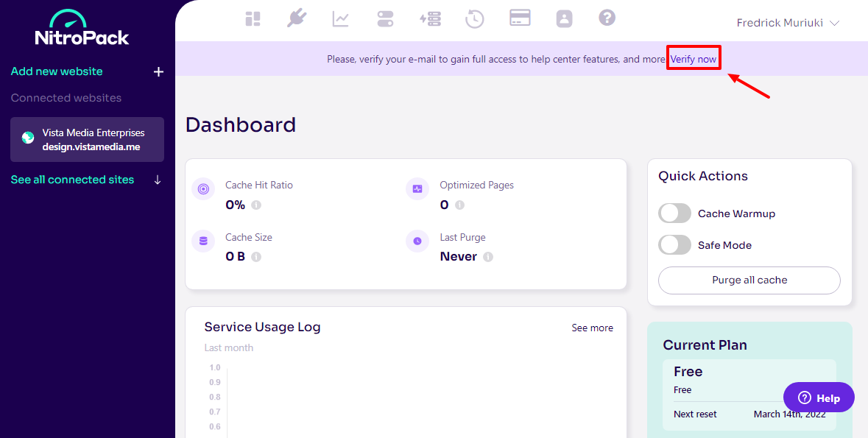Click the plus icon next to Add new website

(x=158, y=71)
